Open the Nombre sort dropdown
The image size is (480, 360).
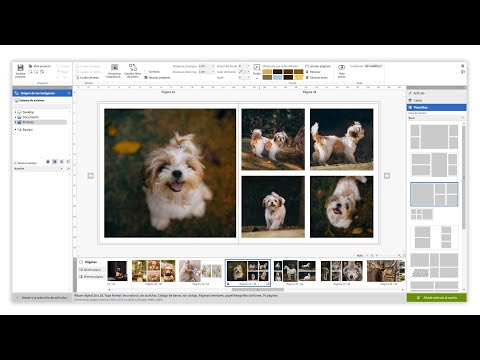[38, 169]
